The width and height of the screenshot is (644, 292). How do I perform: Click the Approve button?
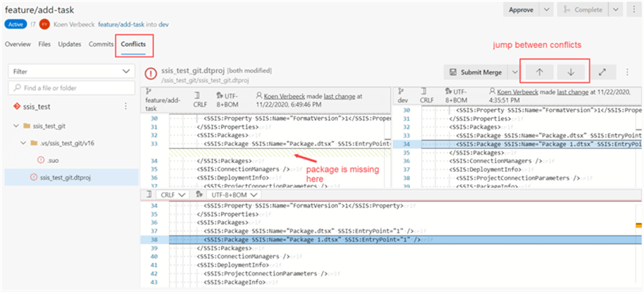coord(521,10)
